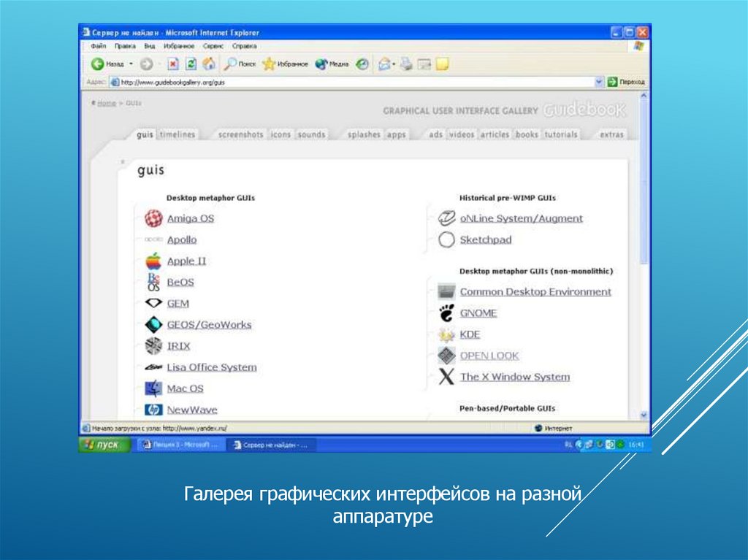Go to Home page house icon

[x=209, y=64]
